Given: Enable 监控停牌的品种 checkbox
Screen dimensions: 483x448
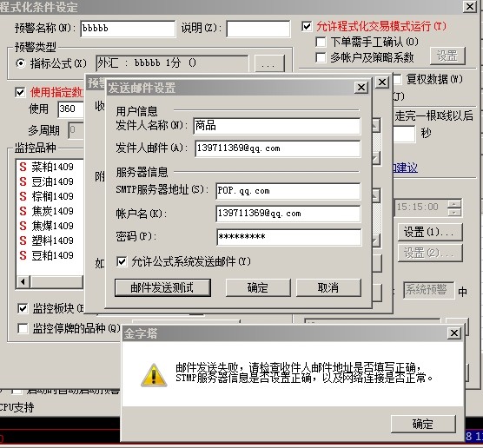Looking at the screenshot, I should pyautogui.click(x=23, y=328).
